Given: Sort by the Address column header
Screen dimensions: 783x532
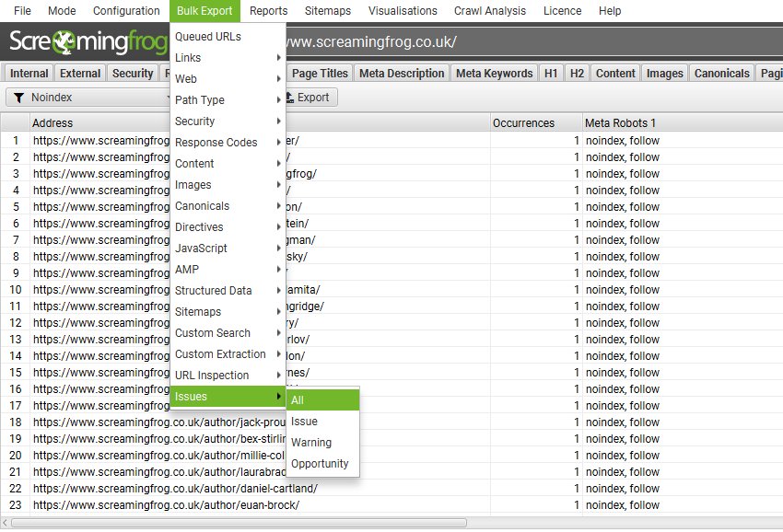Looking at the screenshot, I should pos(53,122).
